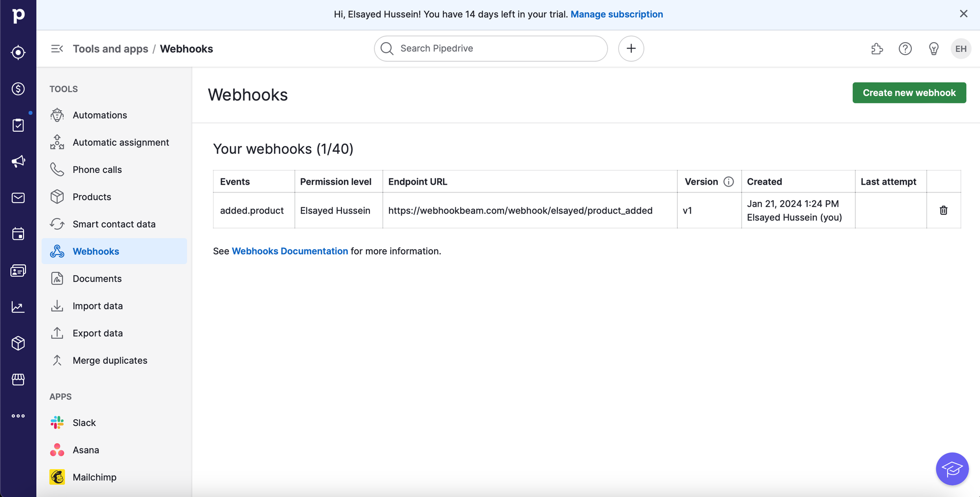The width and height of the screenshot is (980, 497).
Task: Click the lightbulb Sales Assistant icon
Action: (933, 48)
